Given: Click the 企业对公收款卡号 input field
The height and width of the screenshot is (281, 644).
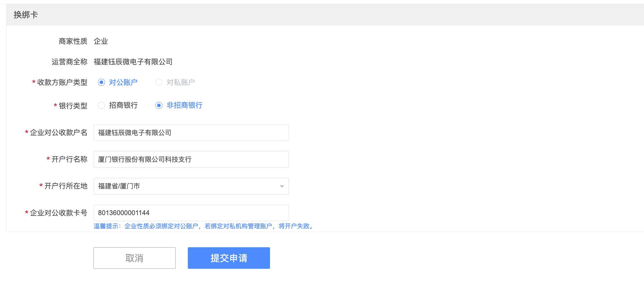Looking at the screenshot, I should point(191,213).
